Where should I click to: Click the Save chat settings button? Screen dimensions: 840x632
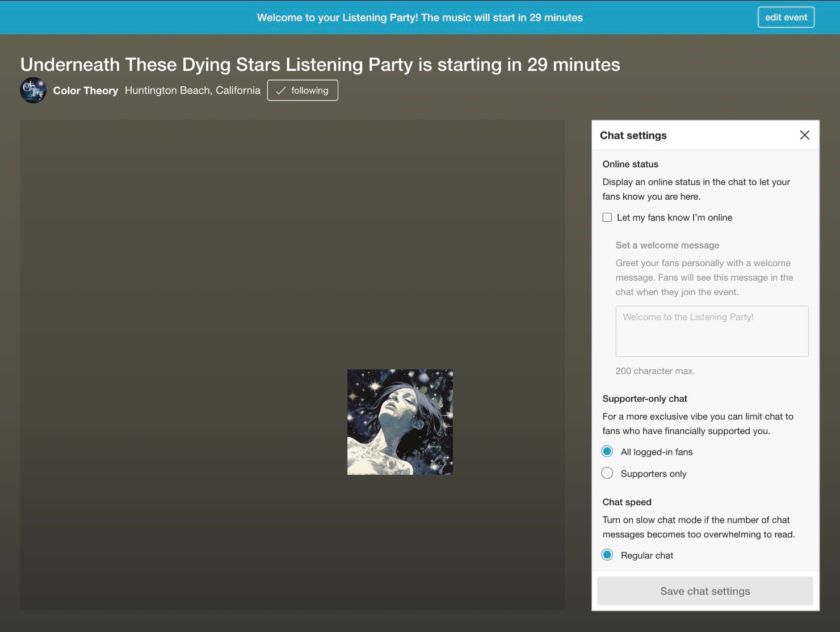(704, 591)
